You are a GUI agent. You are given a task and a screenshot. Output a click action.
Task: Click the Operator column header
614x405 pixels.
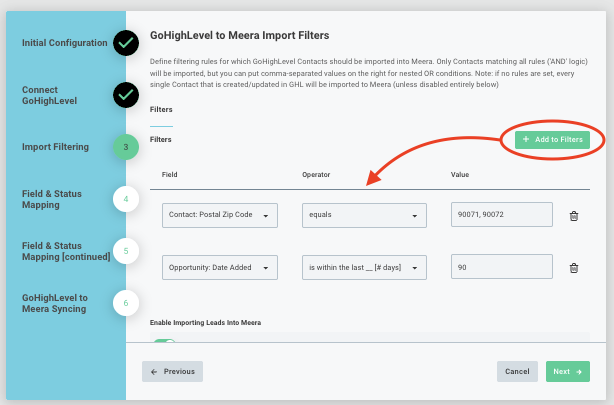tap(316, 175)
